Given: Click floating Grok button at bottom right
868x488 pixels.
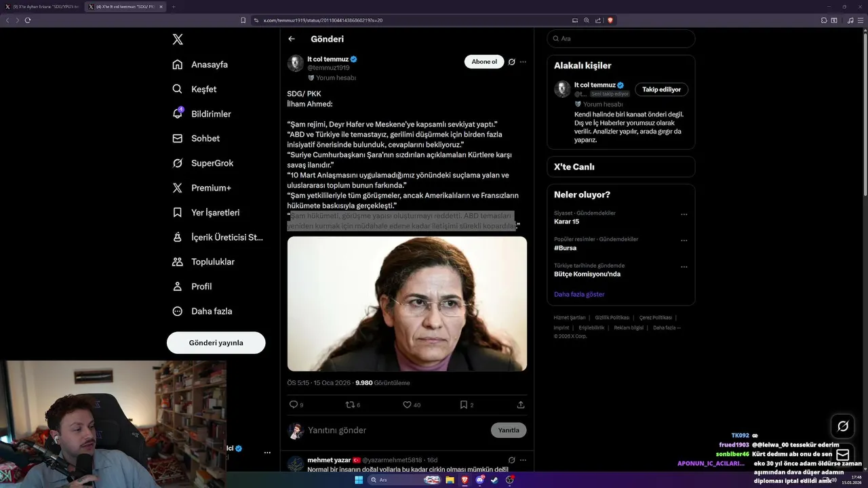Looking at the screenshot, I should click(843, 426).
